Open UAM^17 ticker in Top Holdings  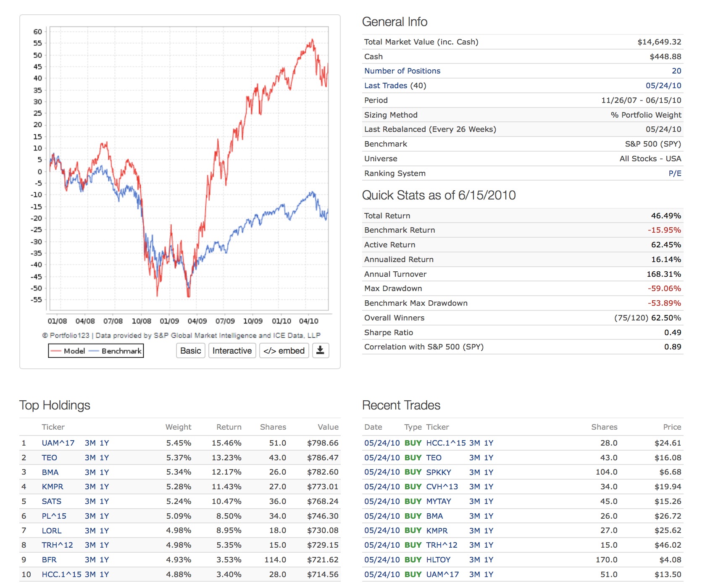pyautogui.click(x=58, y=443)
